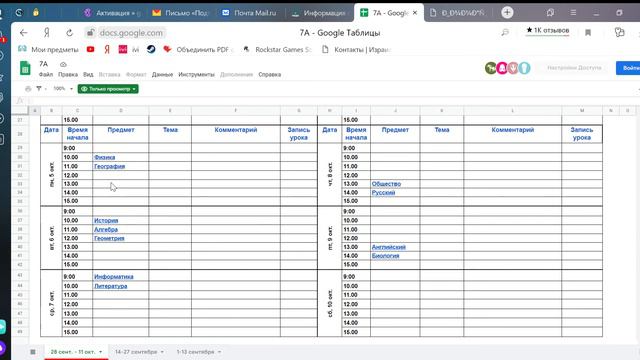Viewport: 640px width, 360px height.
Task: Open the Физика lesson link
Action: 104,157
